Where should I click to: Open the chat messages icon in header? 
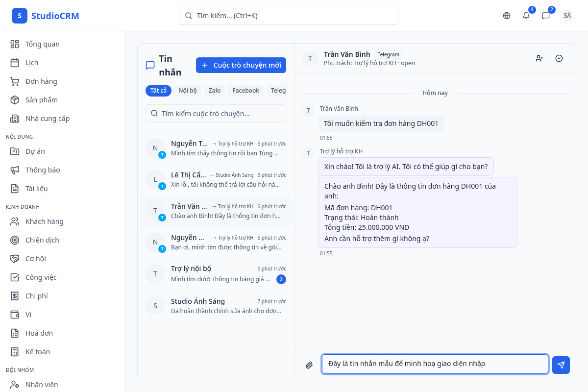546,16
